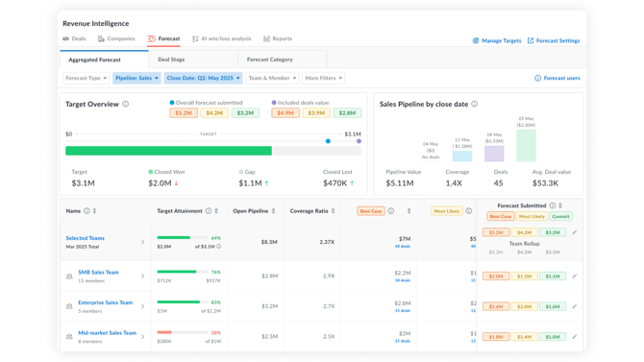Open the Close Date Q2 May 2025 dropdown
The image size is (644, 362).
pyautogui.click(x=204, y=78)
